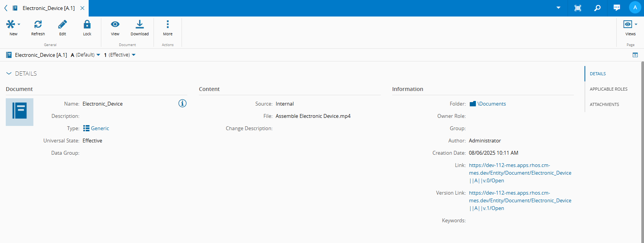Click the View eye icon

pyautogui.click(x=115, y=25)
